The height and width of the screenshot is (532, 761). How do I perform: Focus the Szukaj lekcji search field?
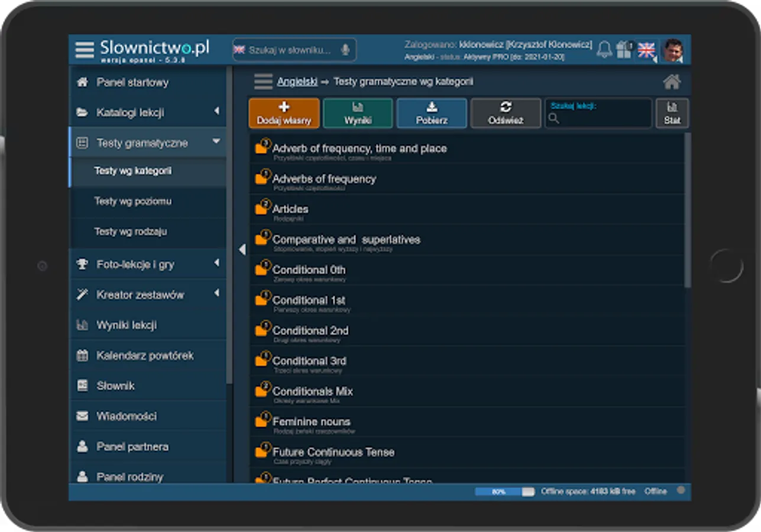point(598,113)
